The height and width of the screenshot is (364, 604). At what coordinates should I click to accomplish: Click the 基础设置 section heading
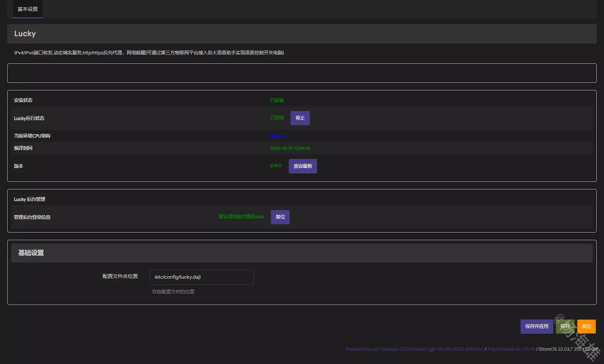[x=31, y=253]
